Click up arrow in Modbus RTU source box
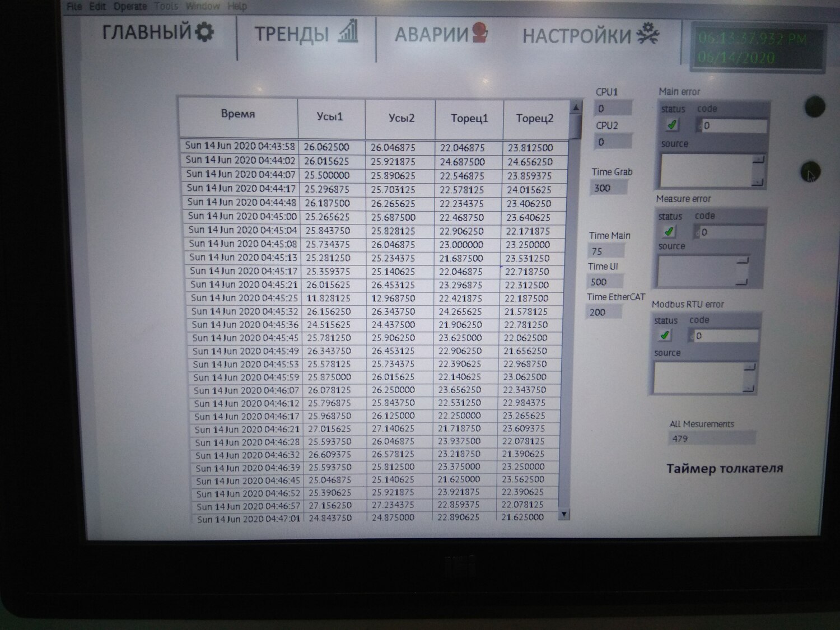840x630 pixels. (x=749, y=367)
